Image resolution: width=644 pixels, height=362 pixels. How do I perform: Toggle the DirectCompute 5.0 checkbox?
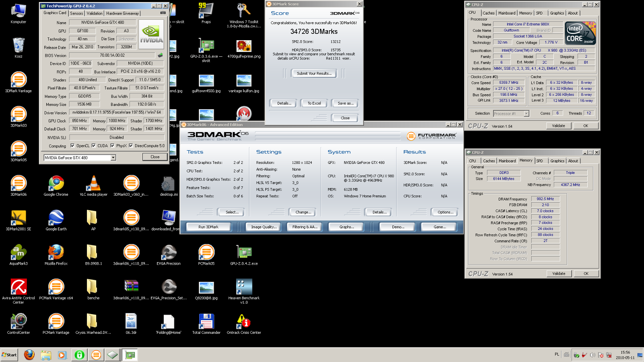tap(131, 146)
